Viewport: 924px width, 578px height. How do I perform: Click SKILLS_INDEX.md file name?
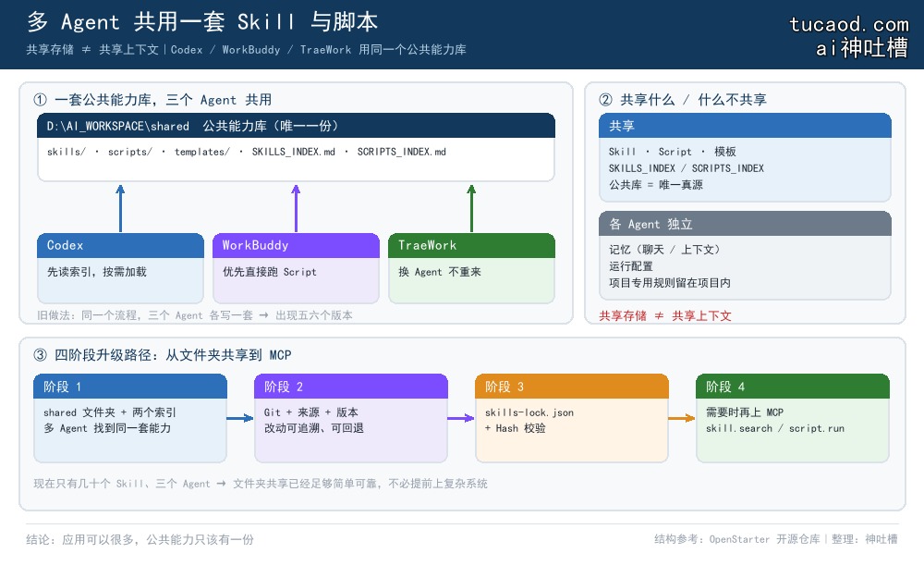[x=294, y=152]
